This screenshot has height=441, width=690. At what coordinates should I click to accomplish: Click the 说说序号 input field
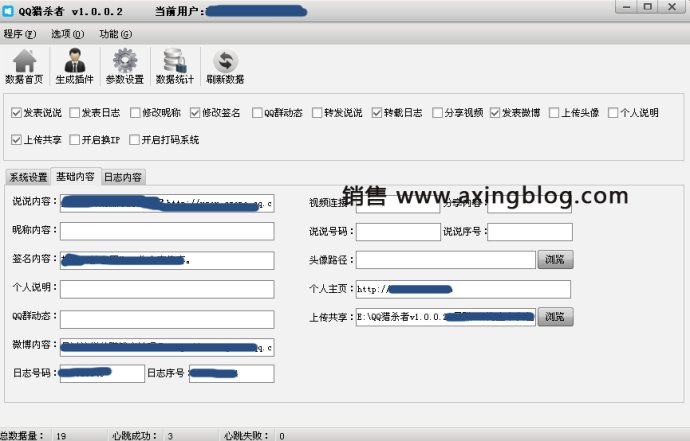click(530, 232)
